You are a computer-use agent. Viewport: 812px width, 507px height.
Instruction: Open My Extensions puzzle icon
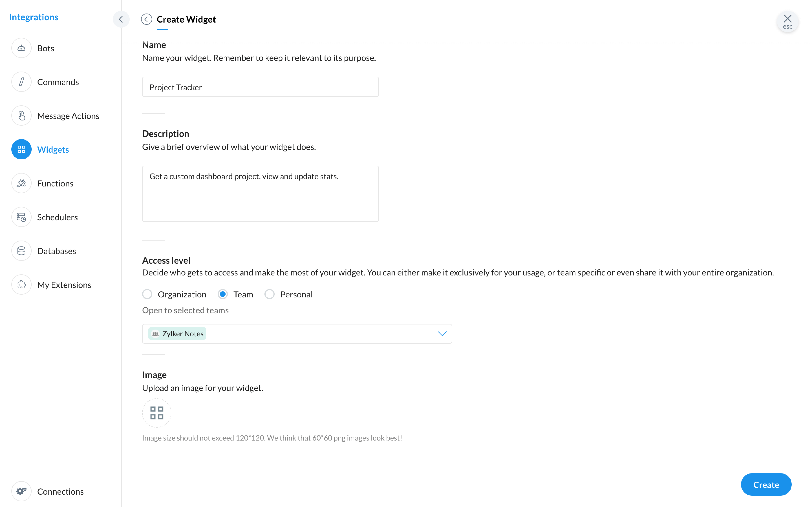coord(21,285)
